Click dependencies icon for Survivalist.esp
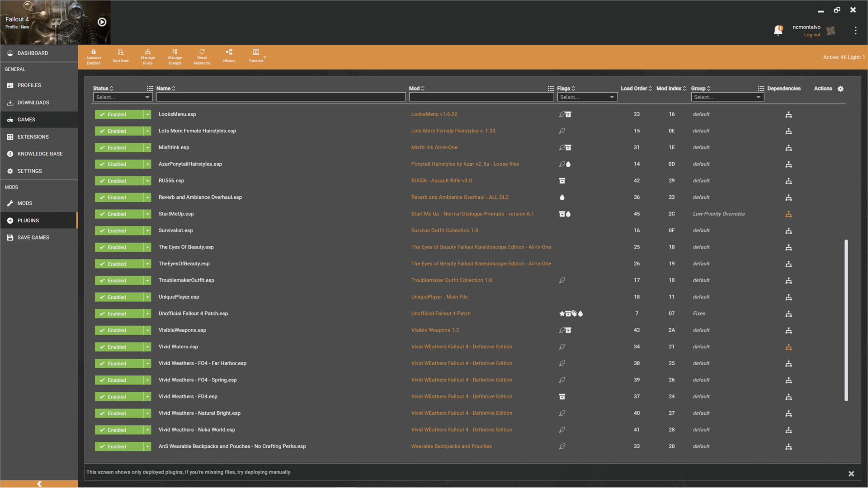The height and width of the screenshot is (488, 868). [788, 231]
